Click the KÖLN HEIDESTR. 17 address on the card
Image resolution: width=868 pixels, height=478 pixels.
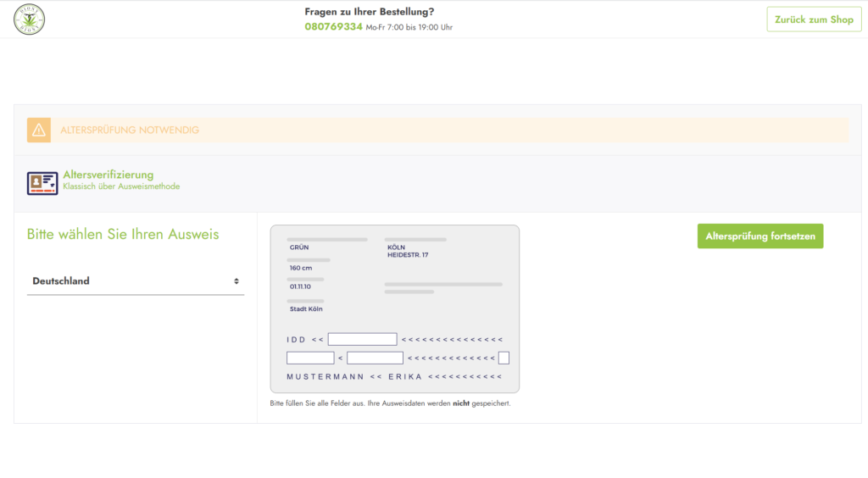point(408,251)
